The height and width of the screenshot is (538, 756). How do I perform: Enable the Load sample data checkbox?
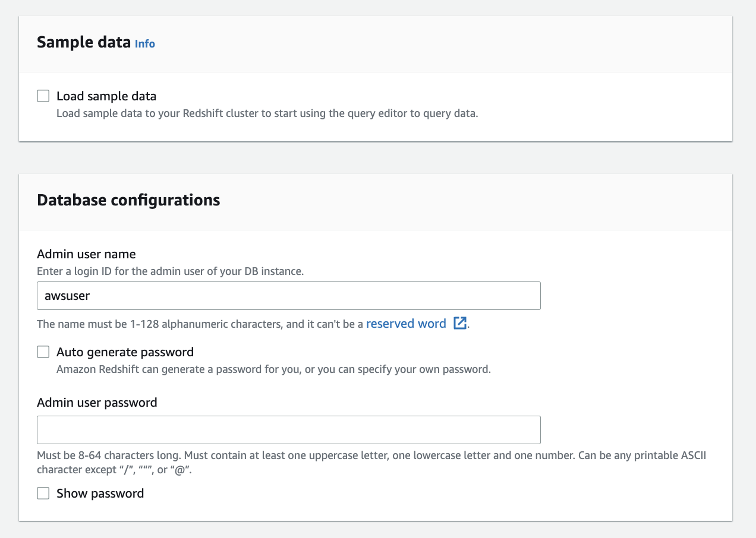point(43,96)
